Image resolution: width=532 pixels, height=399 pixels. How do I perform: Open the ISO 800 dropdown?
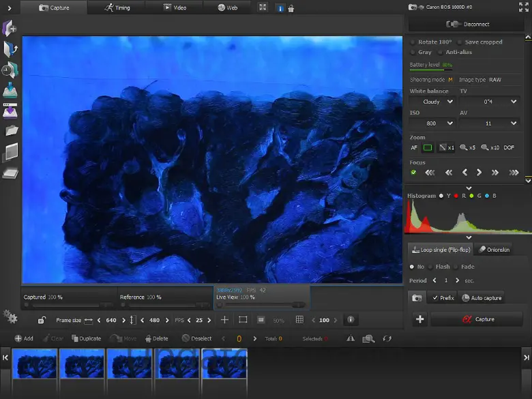(432, 123)
